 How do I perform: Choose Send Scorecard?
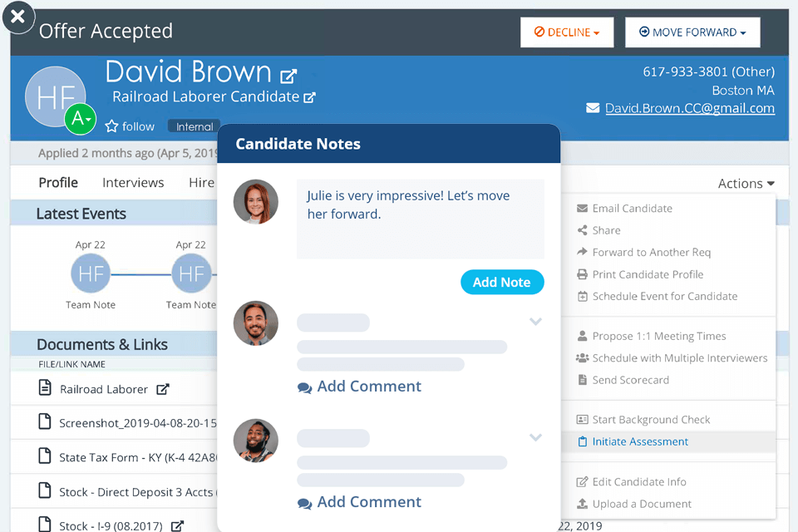coord(631,380)
